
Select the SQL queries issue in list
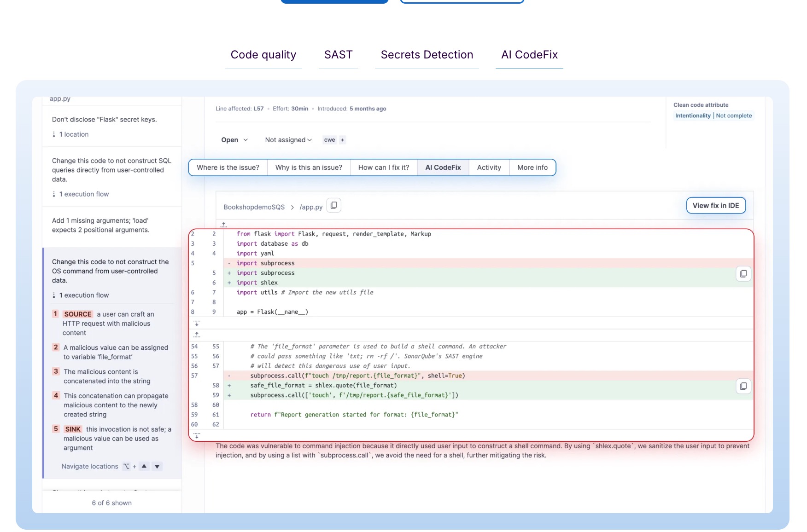pos(111,170)
